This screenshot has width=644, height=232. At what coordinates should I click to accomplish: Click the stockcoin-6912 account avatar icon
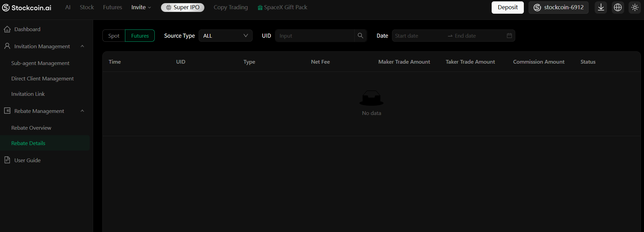(537, 8)
